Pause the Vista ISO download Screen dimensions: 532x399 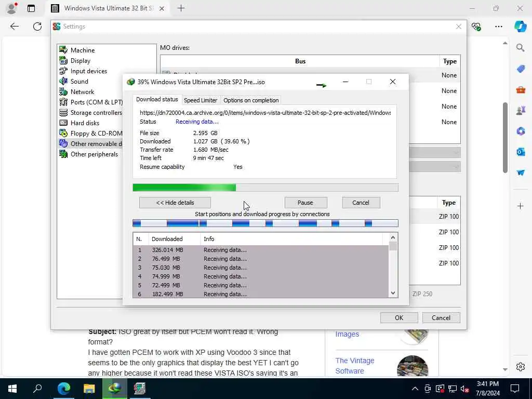(x=305, y=203)
